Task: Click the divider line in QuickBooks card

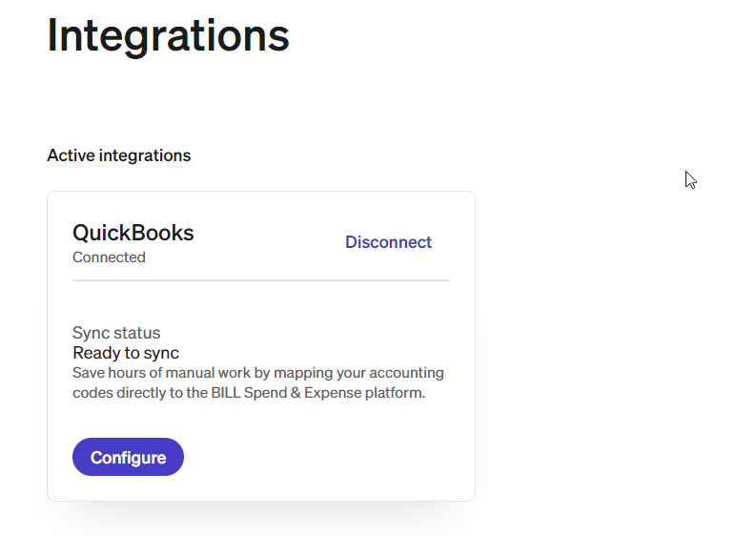Action: pos(260,280)
